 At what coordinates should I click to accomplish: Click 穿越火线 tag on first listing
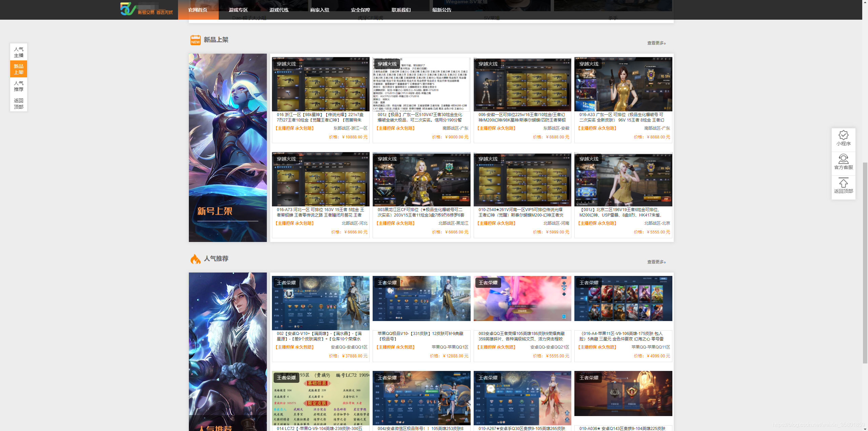pyautogui.click(x=286, y=64)
